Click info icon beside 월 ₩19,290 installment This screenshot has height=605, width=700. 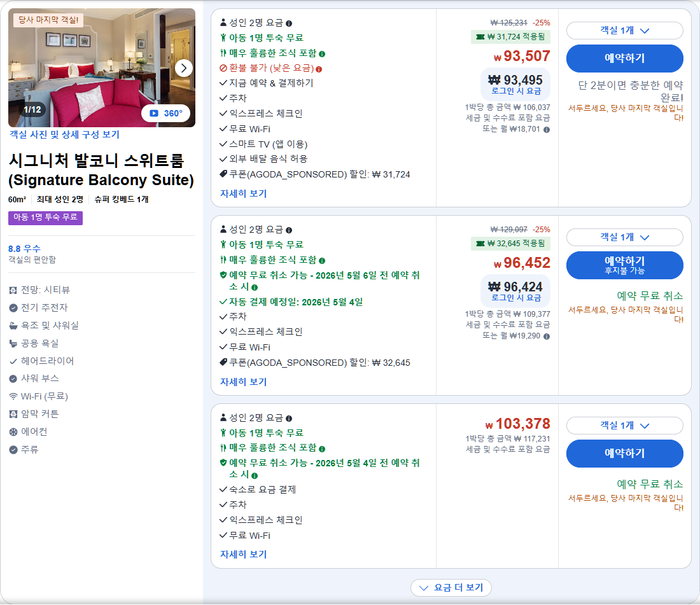point(547,337)
